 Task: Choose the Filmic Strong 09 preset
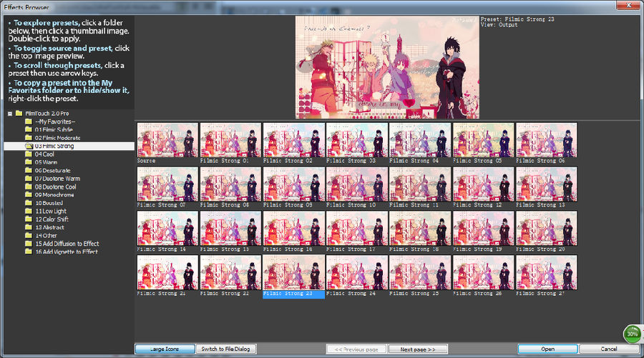click(x=293, y=184)
